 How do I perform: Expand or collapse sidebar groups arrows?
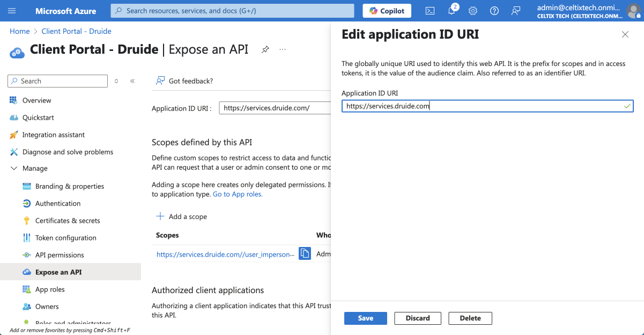click(116, 81)
